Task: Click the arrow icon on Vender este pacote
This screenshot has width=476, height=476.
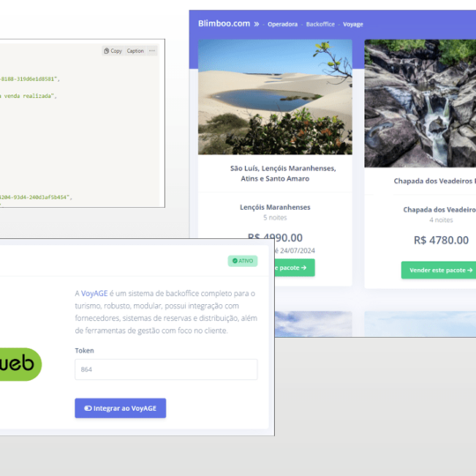Action: (x=470, y=270)
